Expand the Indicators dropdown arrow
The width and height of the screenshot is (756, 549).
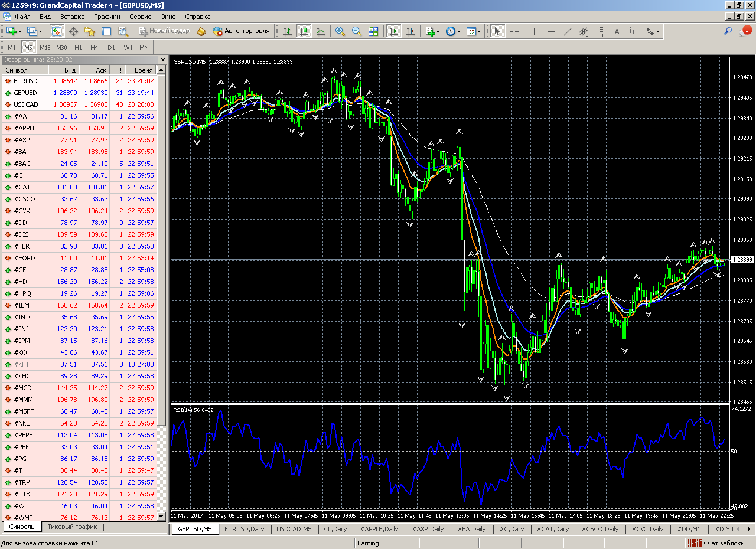[x=438, y=31]
